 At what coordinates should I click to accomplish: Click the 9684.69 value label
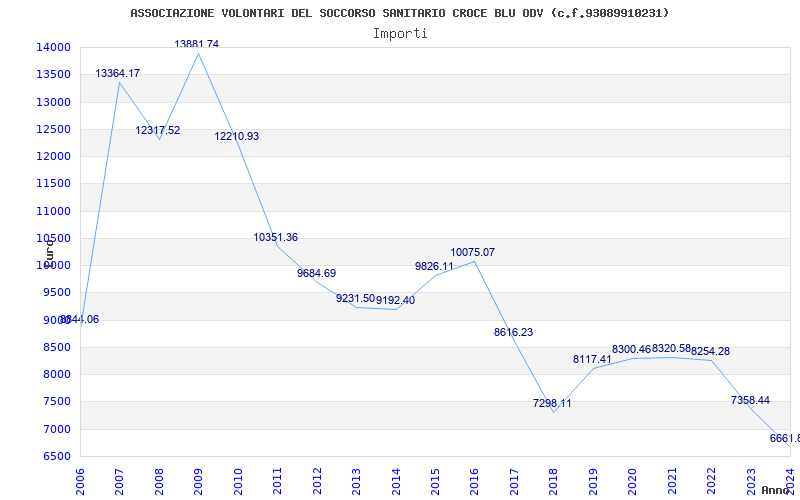point(316,274)
